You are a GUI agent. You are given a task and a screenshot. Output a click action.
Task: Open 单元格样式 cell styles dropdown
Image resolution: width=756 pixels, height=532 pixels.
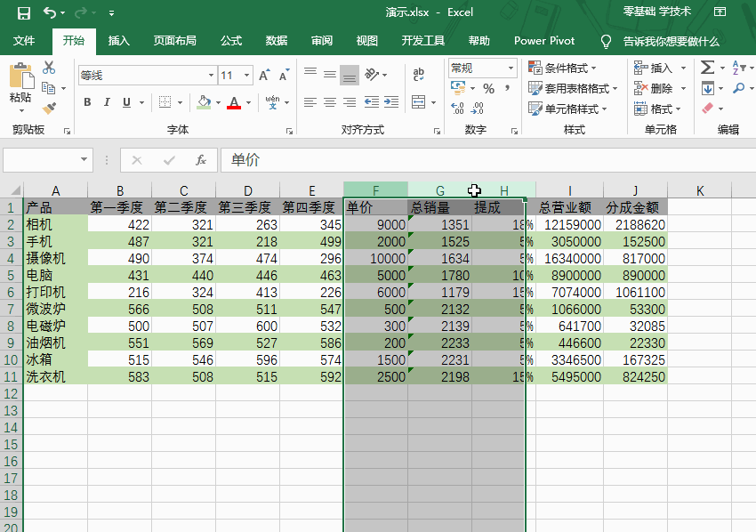(567, 109)
